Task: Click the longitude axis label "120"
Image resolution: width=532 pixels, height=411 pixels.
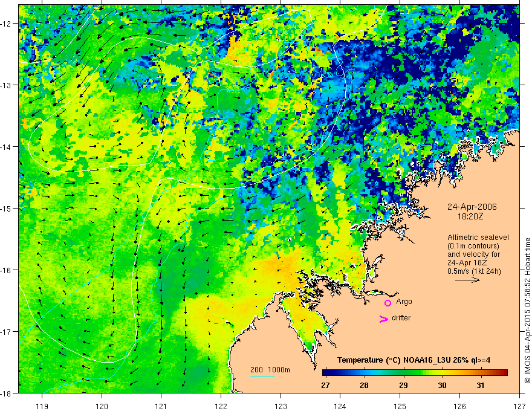Action: pos(102,406)
